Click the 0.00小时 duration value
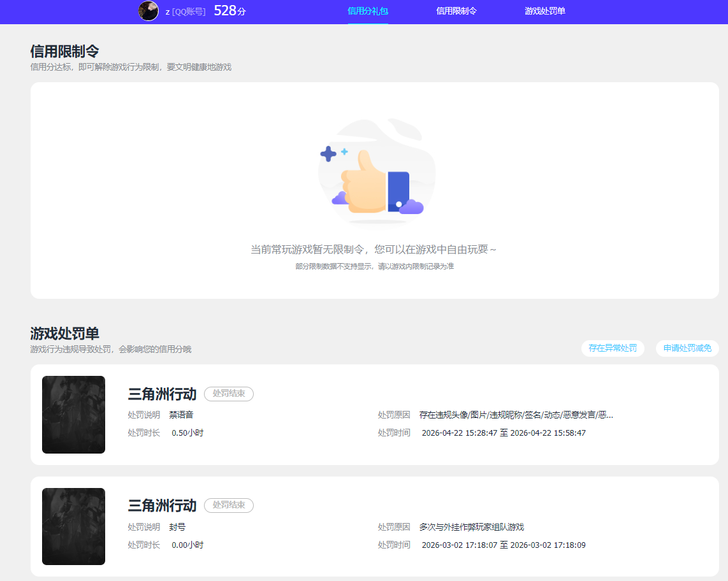Image resolution: width=728 pixels, height=581 pixels. pos(187,545)
